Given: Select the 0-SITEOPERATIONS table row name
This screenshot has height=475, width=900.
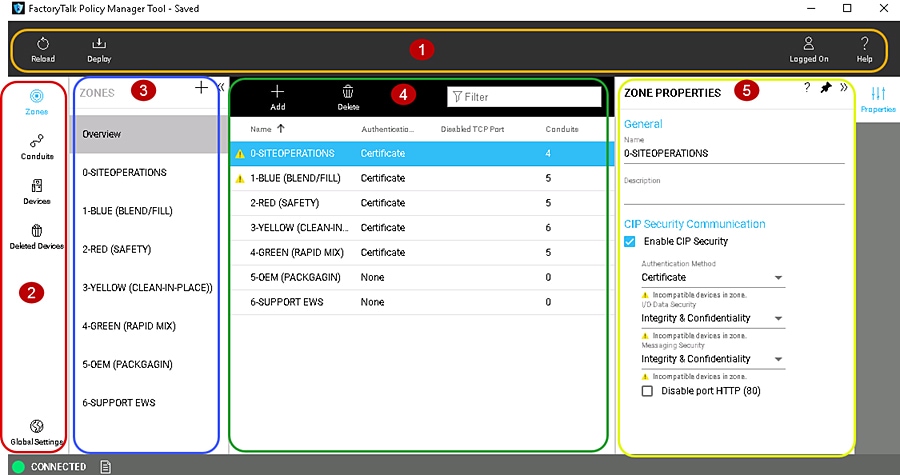Looking at the screenshot, I should [x=292, y=154].
